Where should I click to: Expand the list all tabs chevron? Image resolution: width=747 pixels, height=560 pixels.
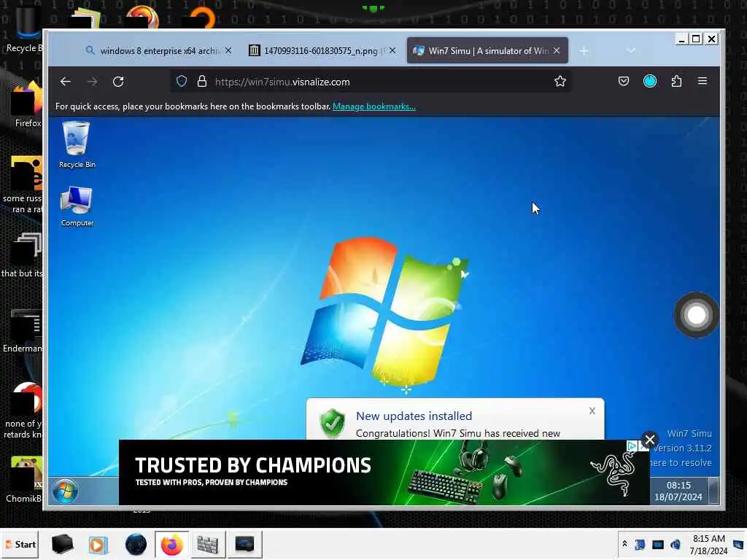click(631, 50)
